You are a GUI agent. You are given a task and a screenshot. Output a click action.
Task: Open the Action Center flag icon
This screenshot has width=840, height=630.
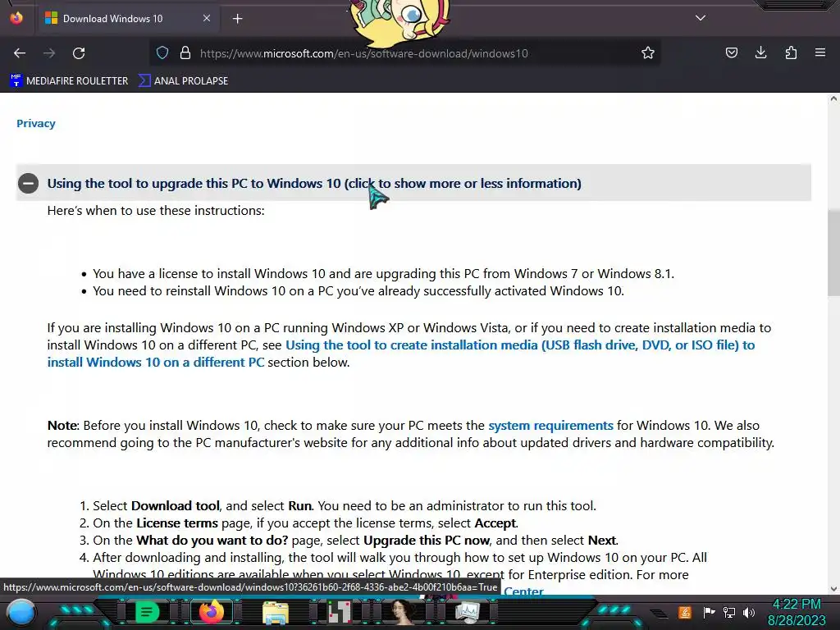click(708, 612)
